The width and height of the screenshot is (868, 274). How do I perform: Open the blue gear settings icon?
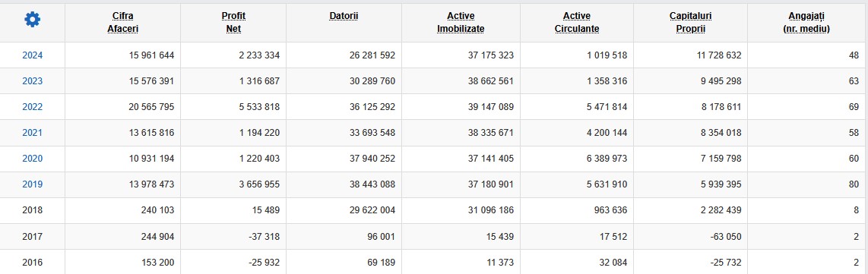tap(32, 20)
